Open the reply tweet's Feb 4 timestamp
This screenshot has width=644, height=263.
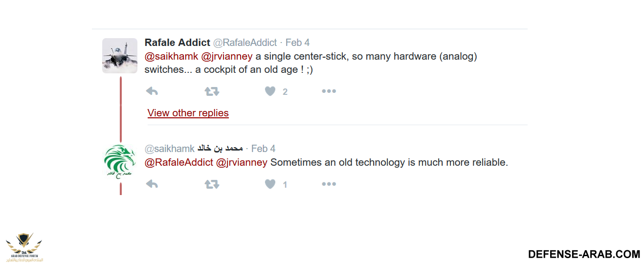263,149
